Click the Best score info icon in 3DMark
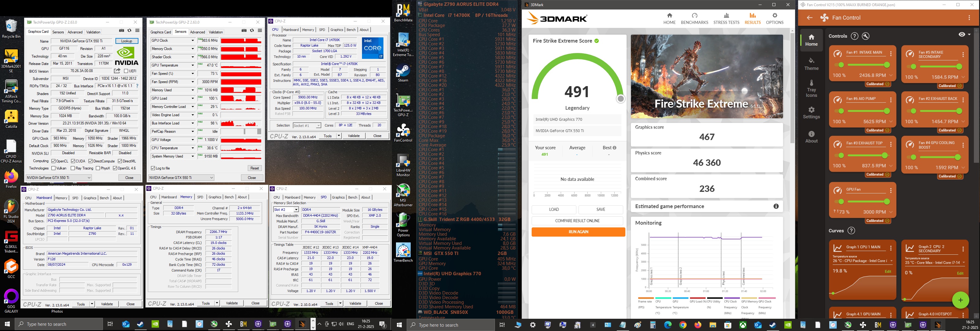The image size is (980, 331). 614,148
